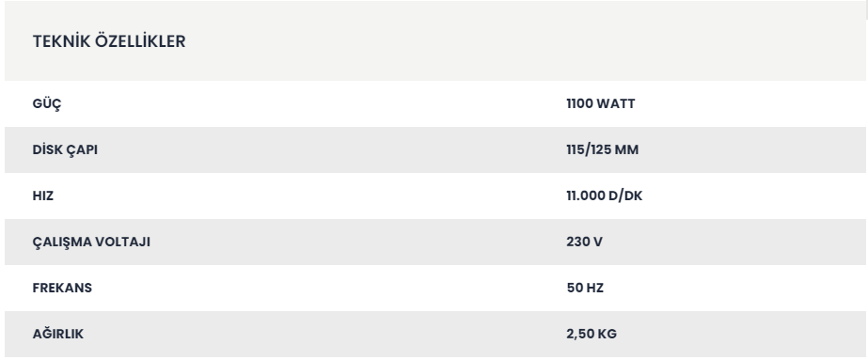Click the empty middle of the DİSK ÇAPI row
The image size is (868, 360).
332,149
